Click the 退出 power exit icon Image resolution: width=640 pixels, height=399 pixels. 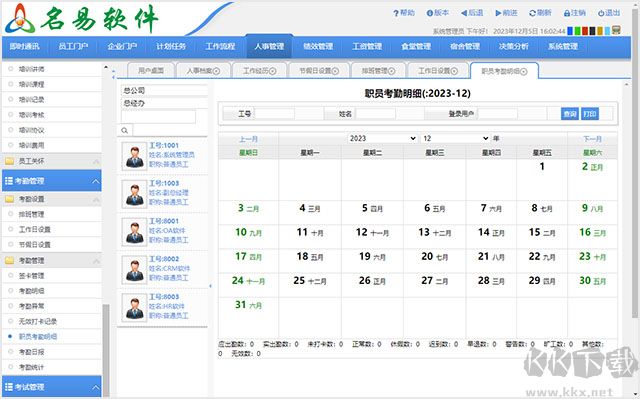(x=601, y=13)
